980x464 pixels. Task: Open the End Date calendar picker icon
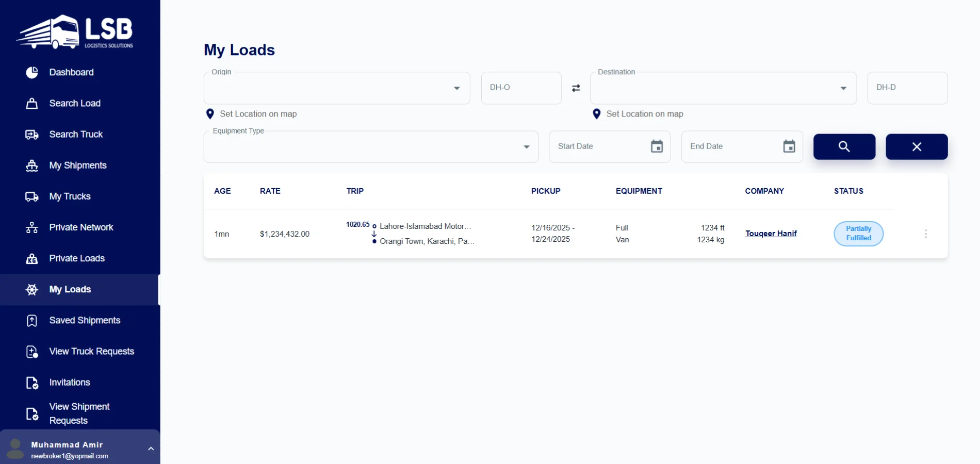click(x=789, y=146)
